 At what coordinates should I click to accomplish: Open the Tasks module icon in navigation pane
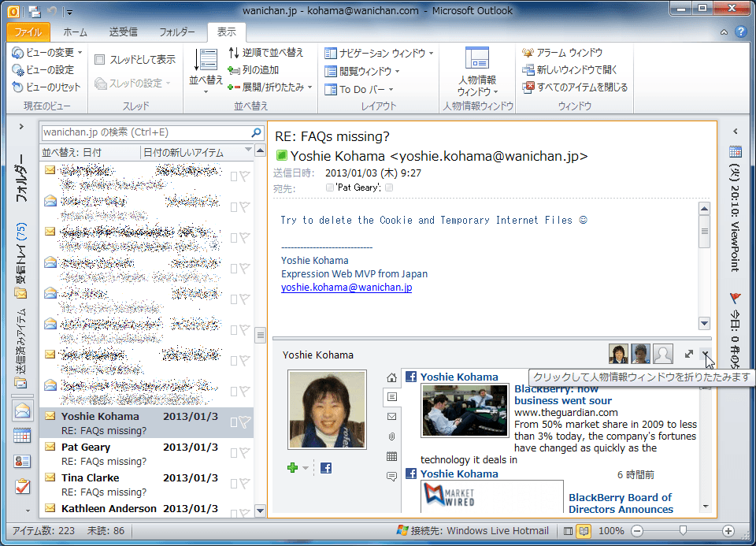click(22, 487)
